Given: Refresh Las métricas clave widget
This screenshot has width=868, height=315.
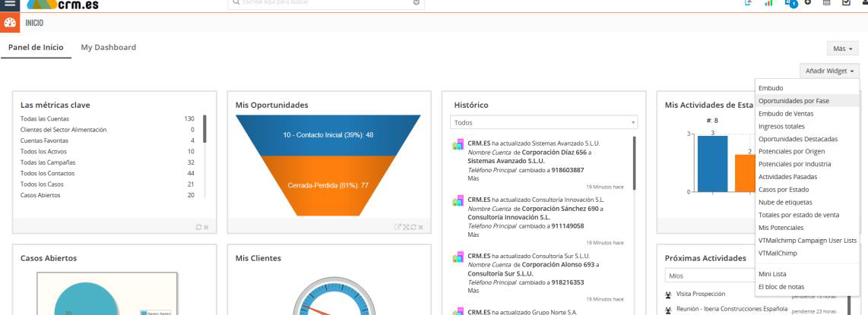Looking at the screenshot, I should coord(198,227).
